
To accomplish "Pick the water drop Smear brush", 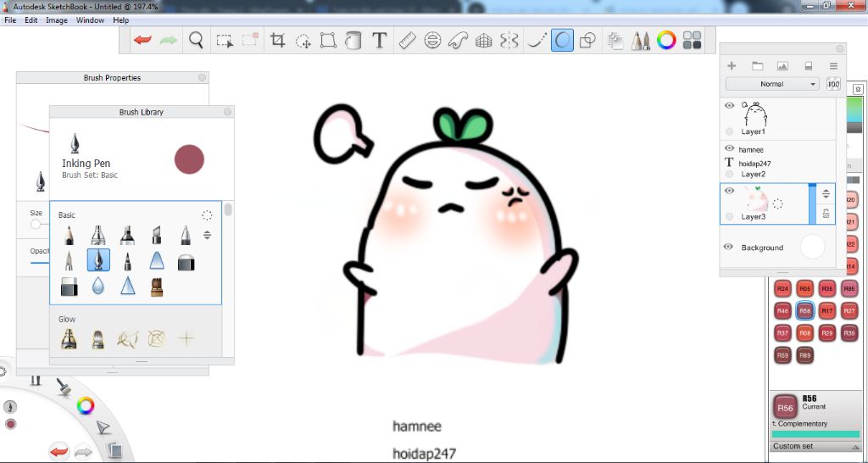I will click(x=98, y=286).
